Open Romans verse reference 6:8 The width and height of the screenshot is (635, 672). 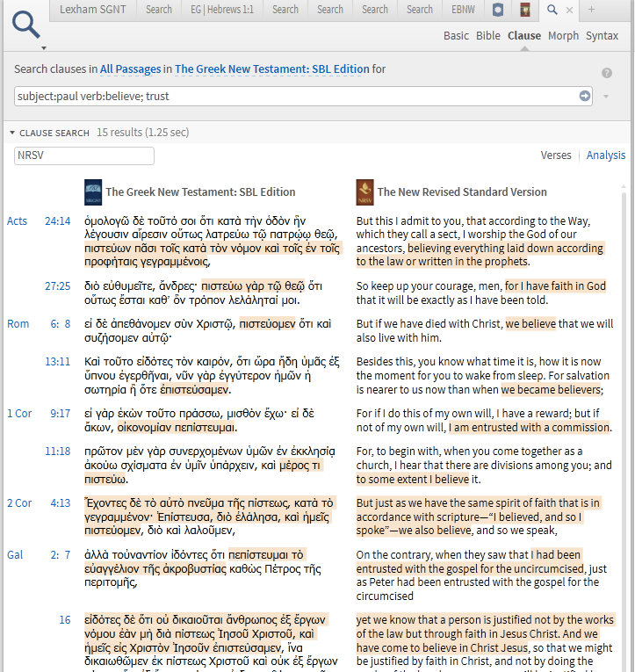coord(61,324)
